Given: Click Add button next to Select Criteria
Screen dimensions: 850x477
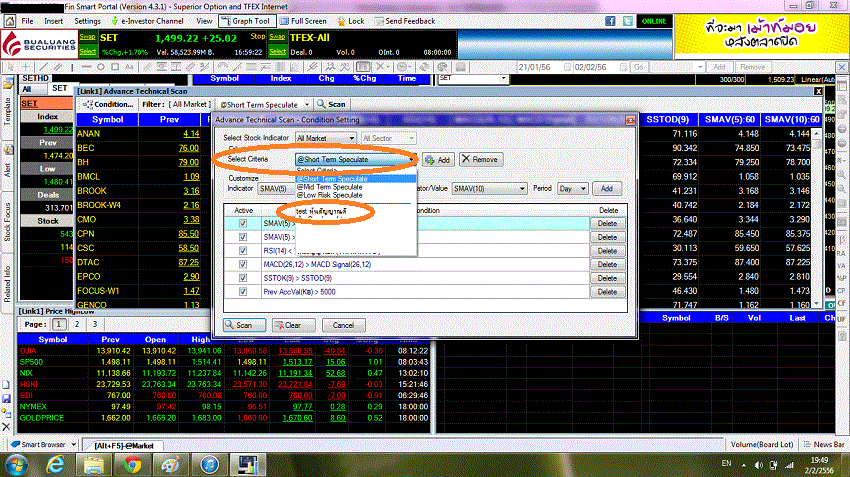Looking at the screenshot, I should click(x=438, y=160).
